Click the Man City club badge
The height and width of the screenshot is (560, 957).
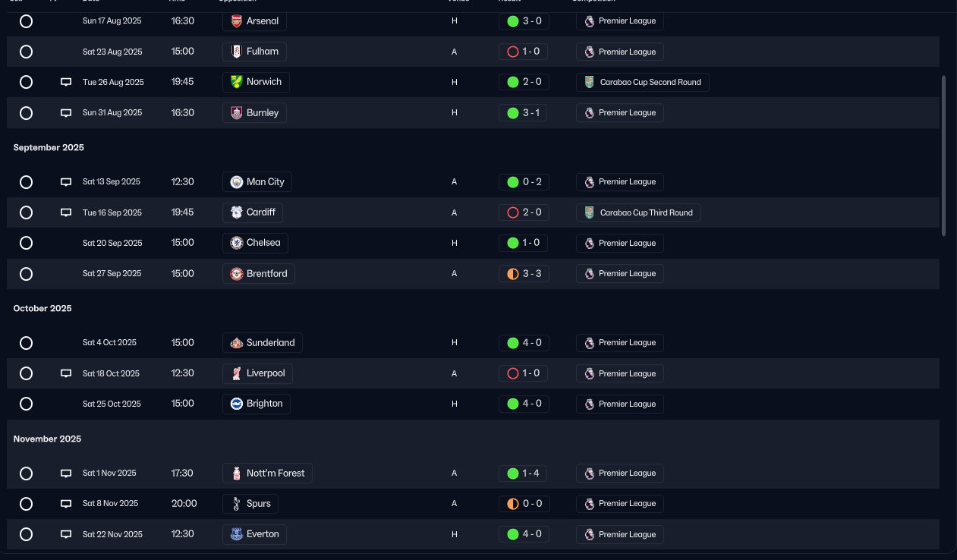click(x=237, y=182)
